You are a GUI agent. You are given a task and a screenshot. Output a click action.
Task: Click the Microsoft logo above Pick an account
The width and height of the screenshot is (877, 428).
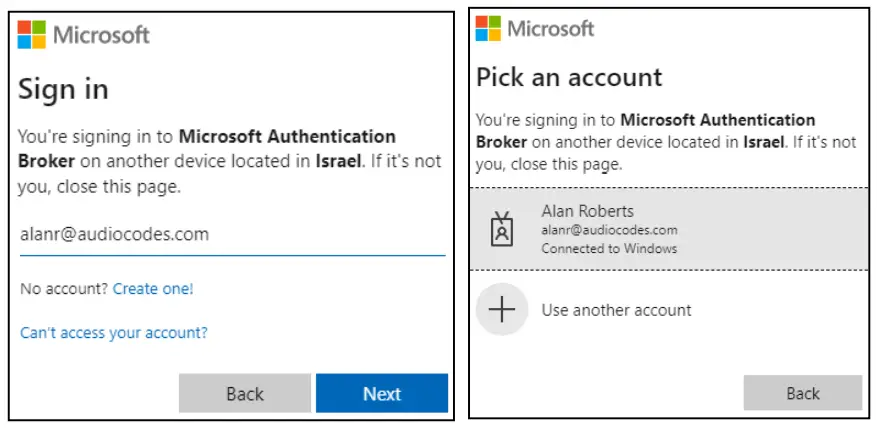pyautogui.click(x=489, y=28)
